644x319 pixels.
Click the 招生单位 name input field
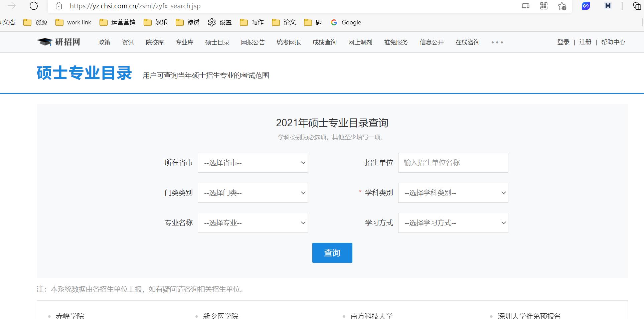coord(453,163)
